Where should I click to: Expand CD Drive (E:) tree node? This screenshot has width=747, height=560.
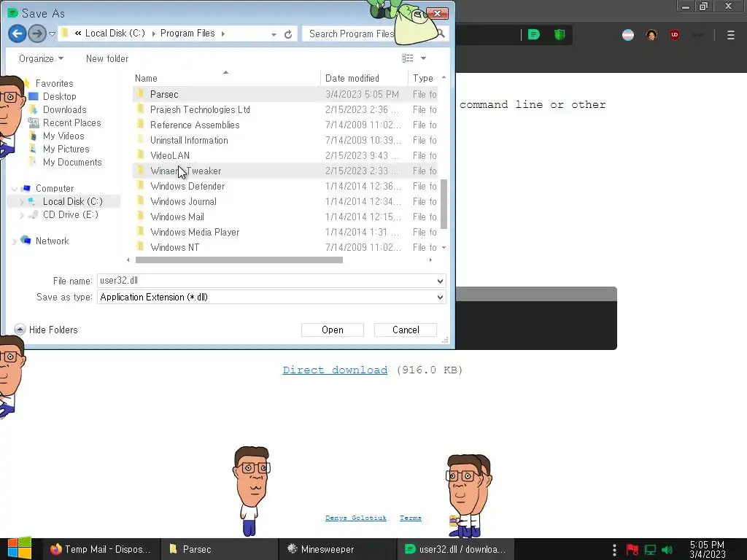(x=21, y=215)
